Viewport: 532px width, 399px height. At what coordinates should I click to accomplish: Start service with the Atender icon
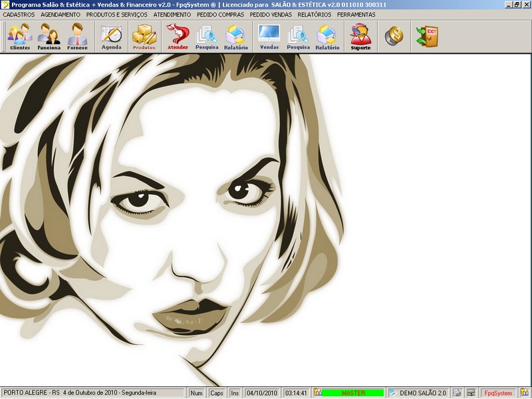(178, 37)
